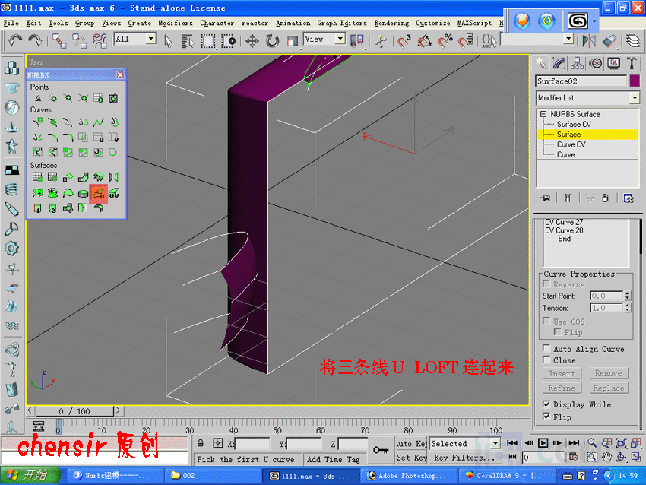The image size is (646, 485).
Task: Open the Edit menu
Action: tap(33, 23)
